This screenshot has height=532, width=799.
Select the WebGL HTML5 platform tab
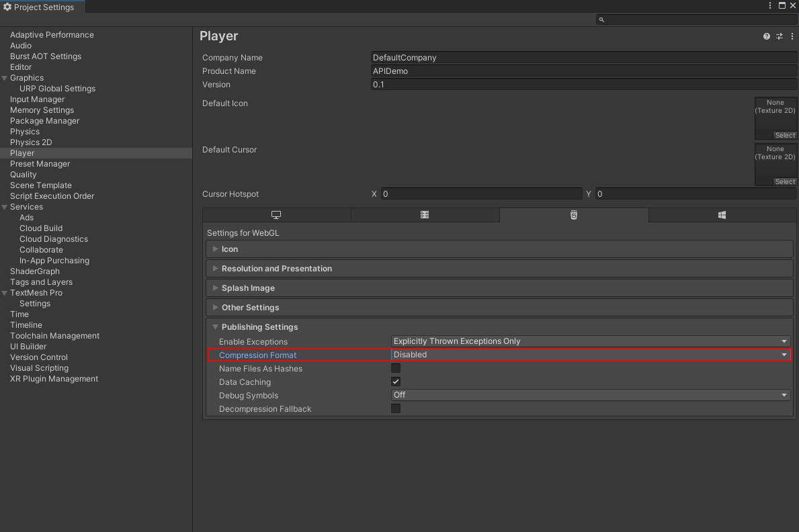pos(573,215)
